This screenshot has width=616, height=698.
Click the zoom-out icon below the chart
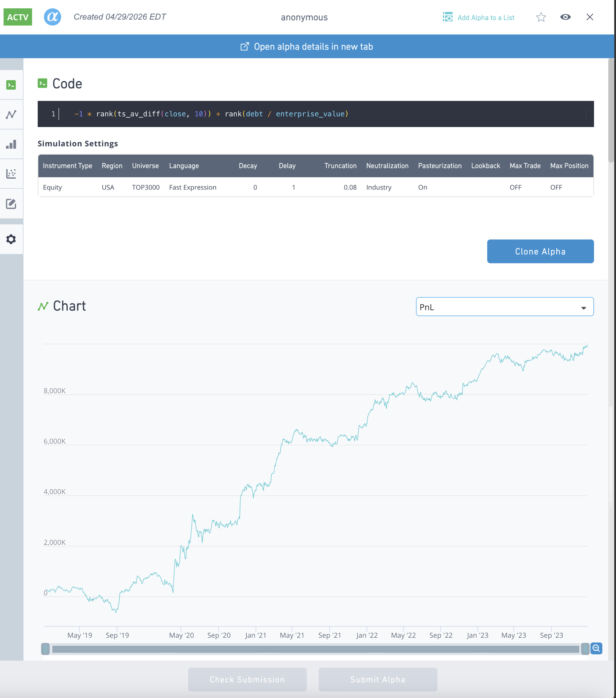point(596,648)
